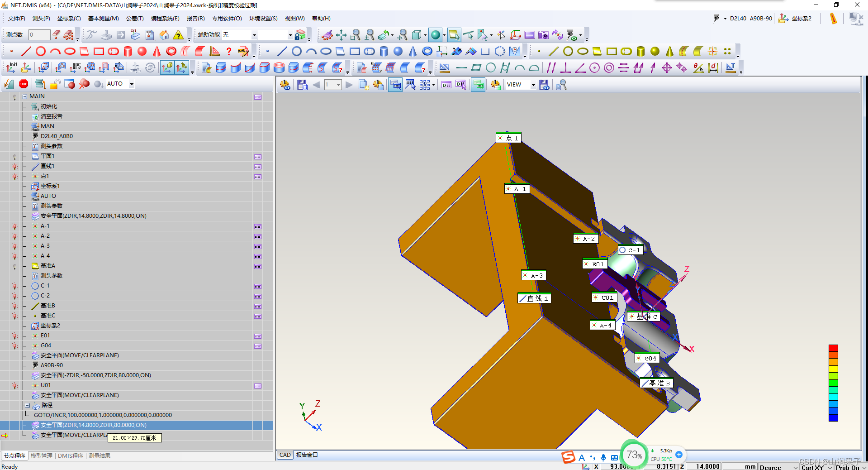The image size is (868, 470).
Task: Select the red cylinder measurement tool
Action: 128,51
